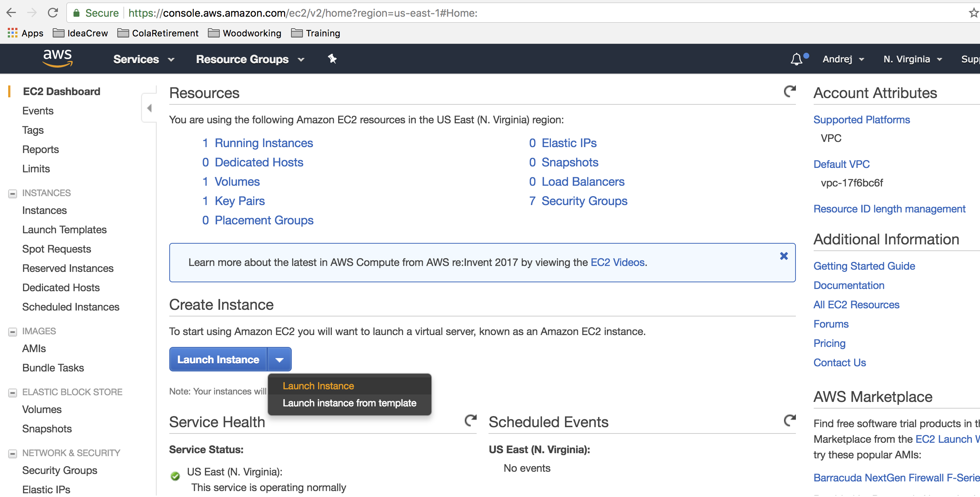Click the browser reload icon

tap(52, 13)
